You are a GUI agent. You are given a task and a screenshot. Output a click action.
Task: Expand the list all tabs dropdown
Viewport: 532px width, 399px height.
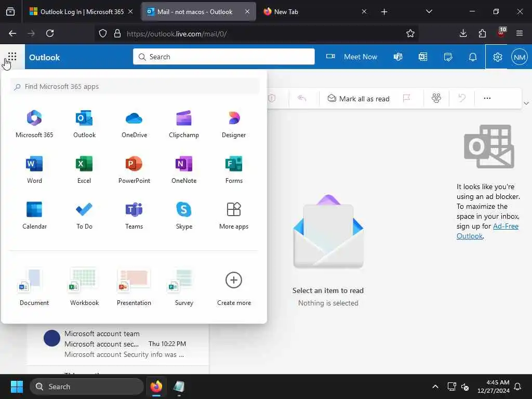[x=429, y=11]
